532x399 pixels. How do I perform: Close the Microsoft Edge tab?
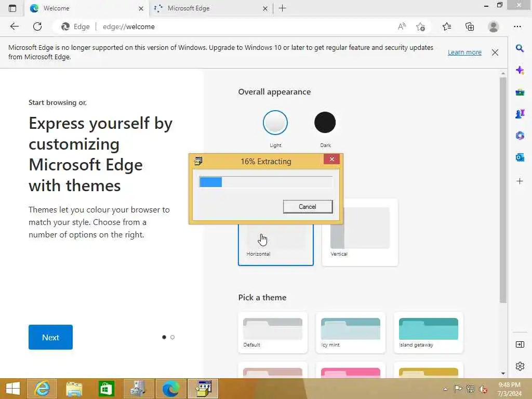[x=265, y=8]
